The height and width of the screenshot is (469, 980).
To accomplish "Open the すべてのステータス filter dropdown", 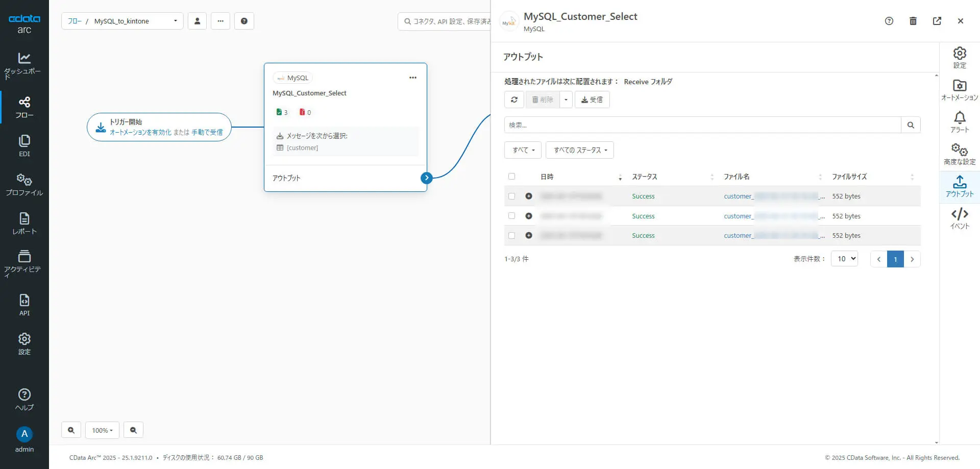I will (x=579, y=150).
